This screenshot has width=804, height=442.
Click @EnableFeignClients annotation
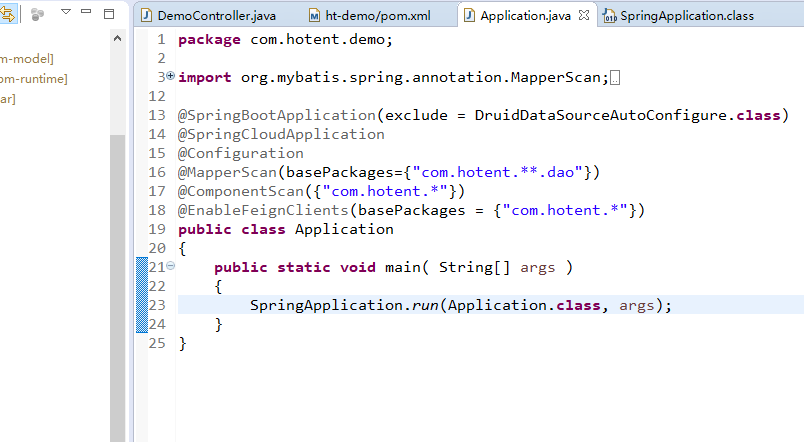pos(263,210)
